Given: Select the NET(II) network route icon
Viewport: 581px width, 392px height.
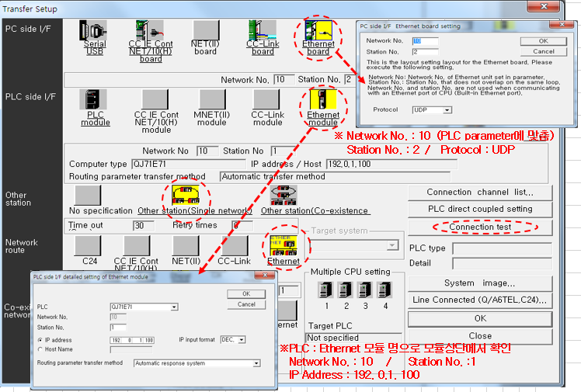Looking at the screenshot, I should coord(186,246).
